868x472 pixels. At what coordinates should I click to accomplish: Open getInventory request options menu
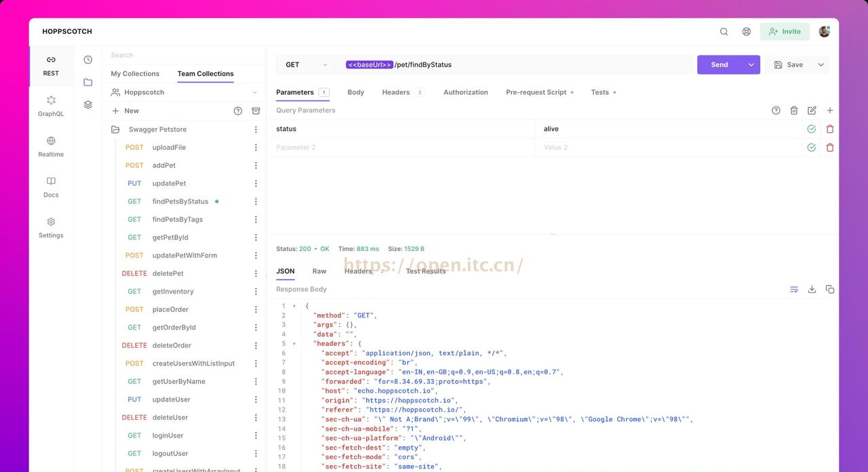256,292
